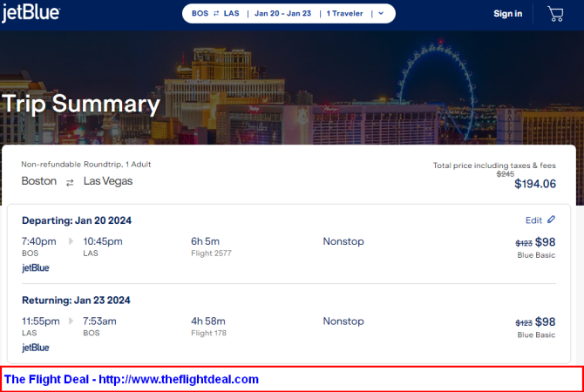Screen dimensions: 584x392
Task: Click the LAS destination in search bar
Action: pos(231,13)
